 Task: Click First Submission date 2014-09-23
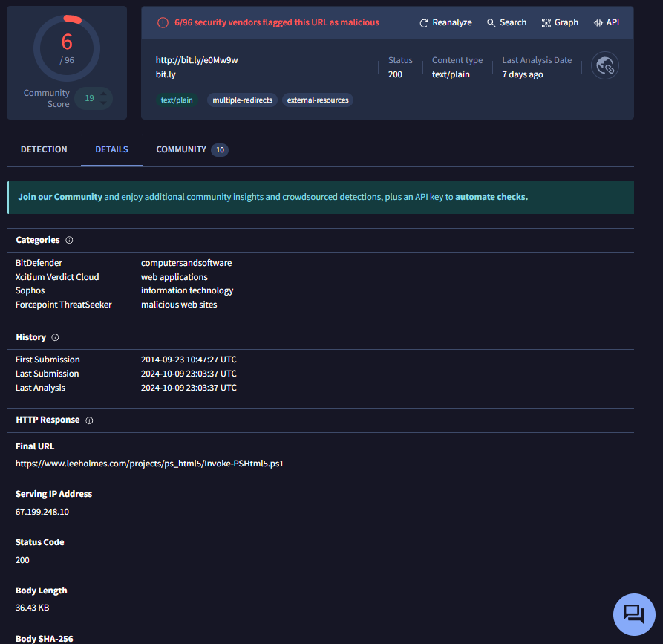coord(189,360)
